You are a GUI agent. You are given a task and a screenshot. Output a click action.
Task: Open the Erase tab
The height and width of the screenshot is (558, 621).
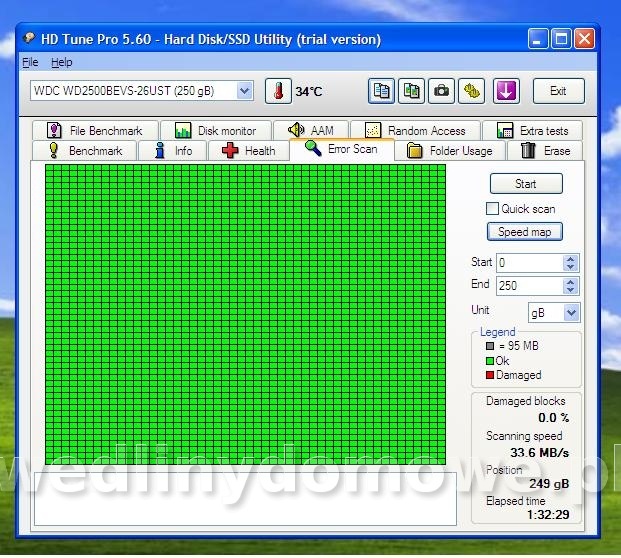[x=546, y=151]
